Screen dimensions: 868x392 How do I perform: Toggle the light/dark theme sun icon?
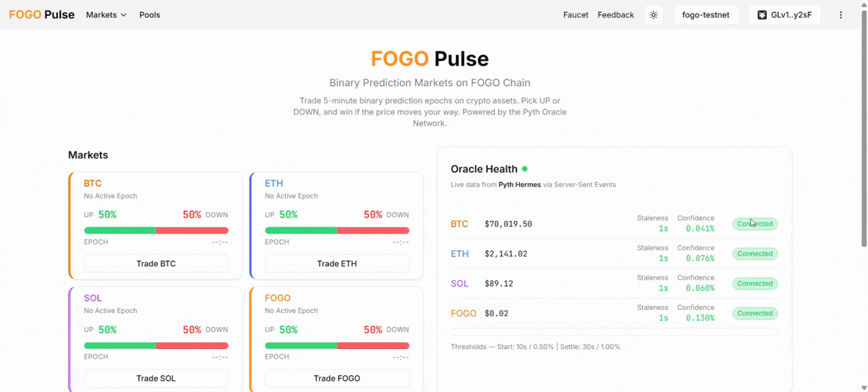pos(654,15)
